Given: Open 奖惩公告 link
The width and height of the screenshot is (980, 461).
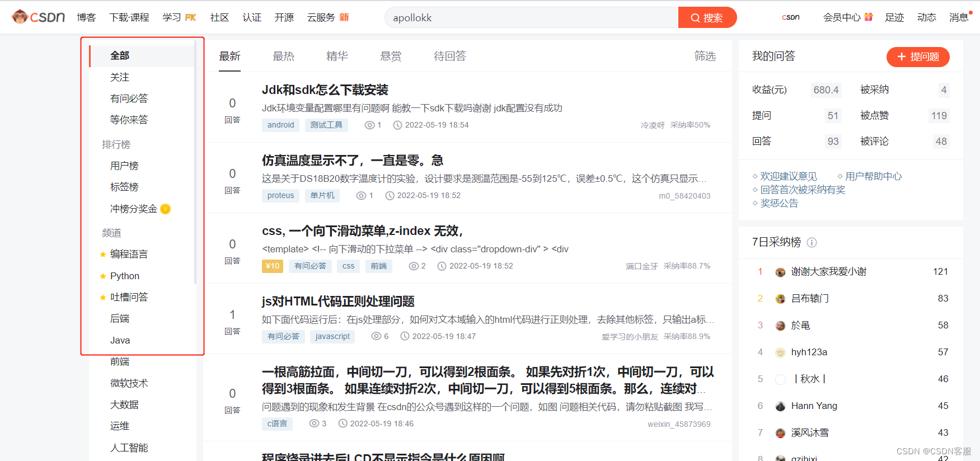Looking at the screenshot, I should coord(779,203).
